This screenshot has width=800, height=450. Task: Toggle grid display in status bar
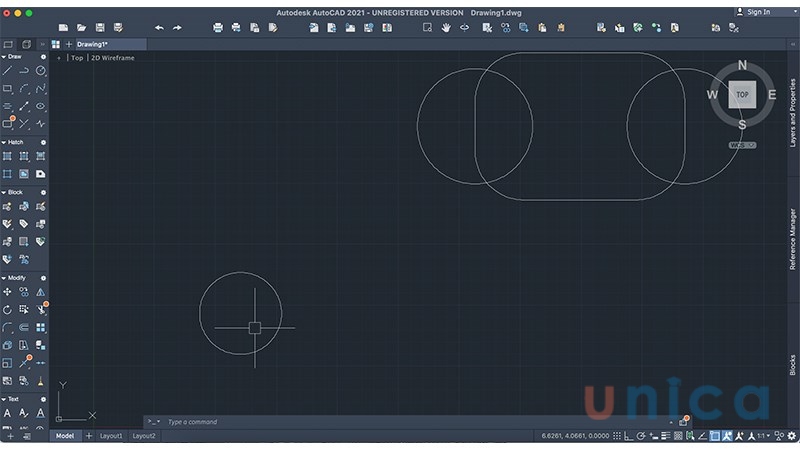[617, 436]
